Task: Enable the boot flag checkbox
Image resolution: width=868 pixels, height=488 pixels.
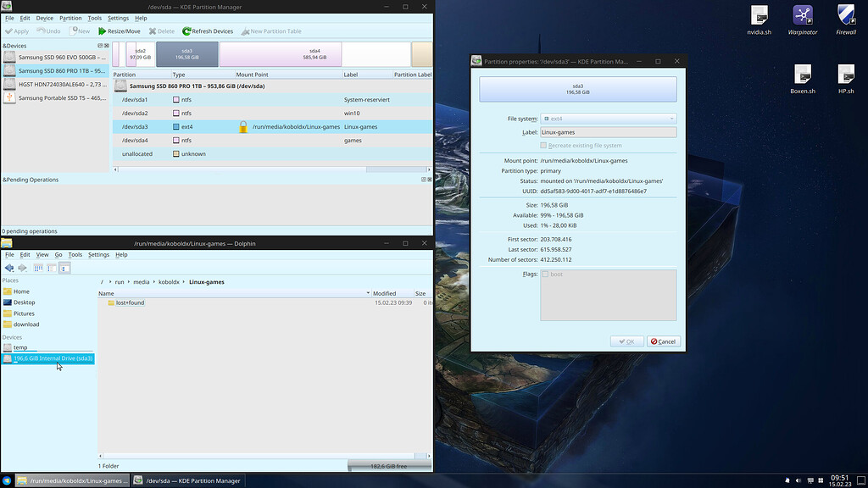Action: [545, 274]
